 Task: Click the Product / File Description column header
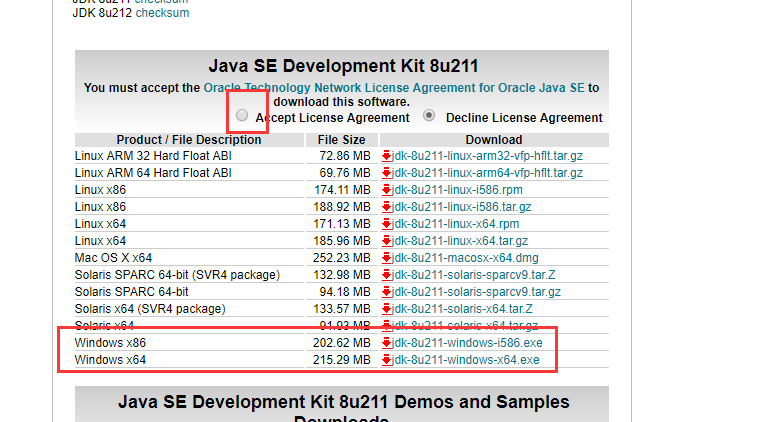189,140
